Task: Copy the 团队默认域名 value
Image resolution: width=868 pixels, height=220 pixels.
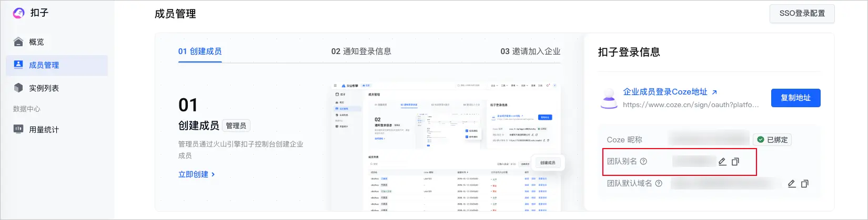Action: pos(805,184)
